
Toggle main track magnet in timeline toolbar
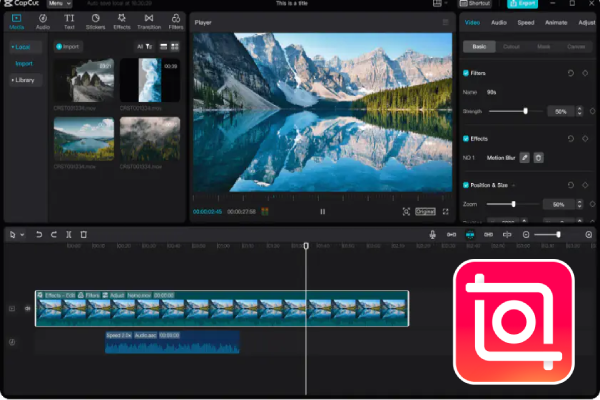(x=452, y=234)
